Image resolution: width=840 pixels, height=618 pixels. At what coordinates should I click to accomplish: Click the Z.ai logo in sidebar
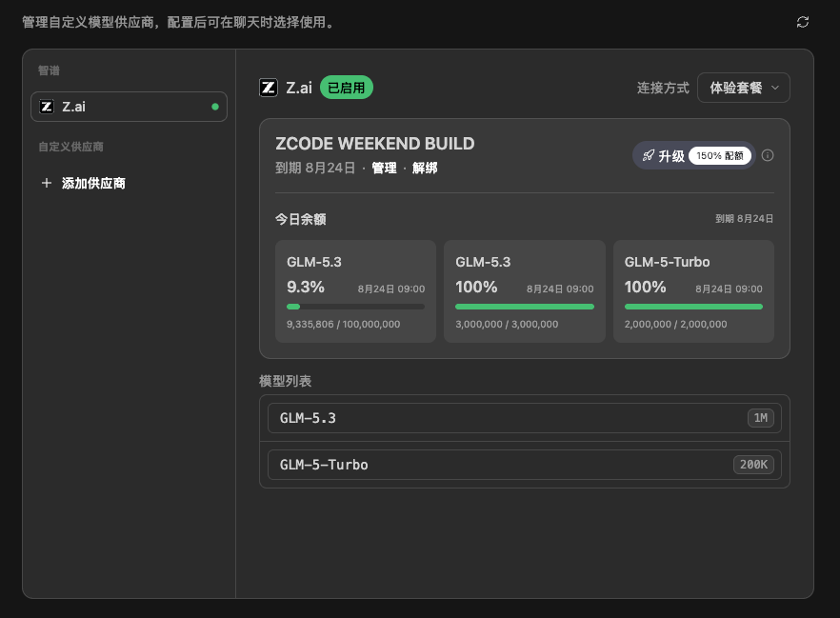tap(47, 107)
